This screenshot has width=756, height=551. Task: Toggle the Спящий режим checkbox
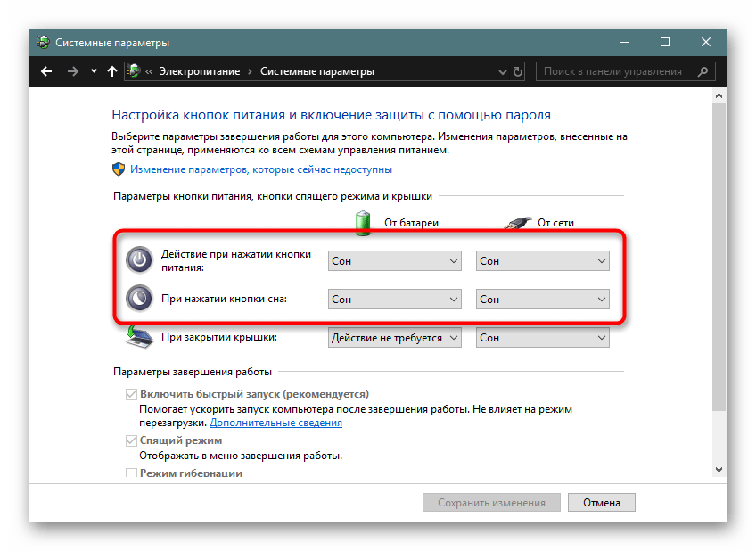coord(132,440)
